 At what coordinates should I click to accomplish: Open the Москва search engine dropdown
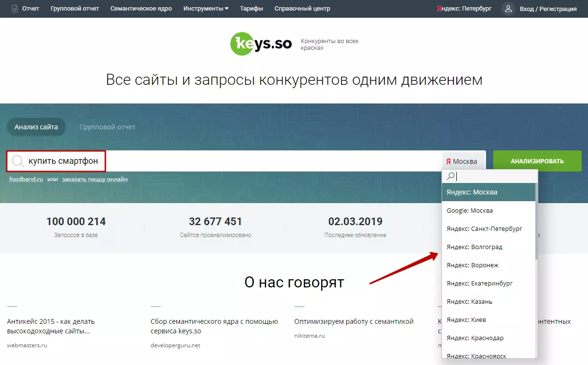tap(463, 161)
